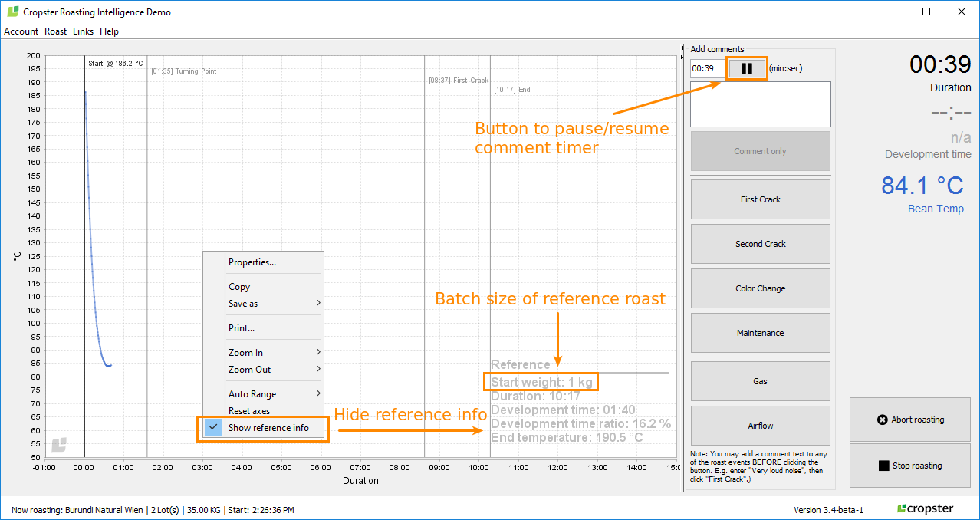The image size is (980, 520).
Task: Click the Start weight: 1 kg reference text
Action: point(541,382)
